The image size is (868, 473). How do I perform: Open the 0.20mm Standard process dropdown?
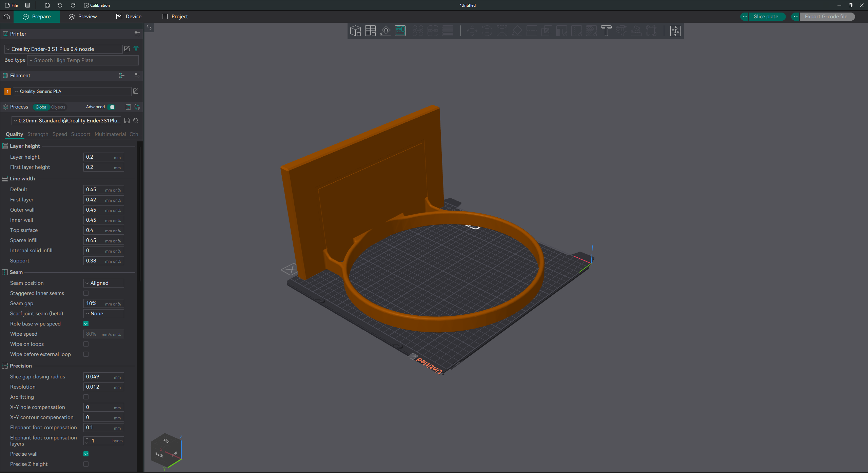tap(66, 121)
